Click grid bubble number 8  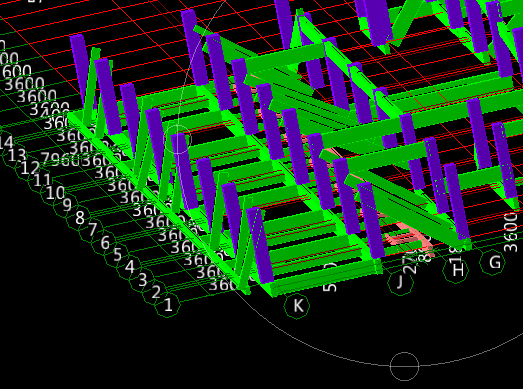pyautogui.click(x=79, y=218)
